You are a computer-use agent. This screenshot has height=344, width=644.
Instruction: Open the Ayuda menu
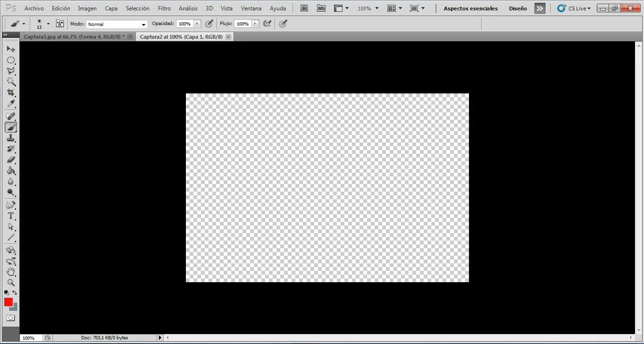[x=278, y=8]
